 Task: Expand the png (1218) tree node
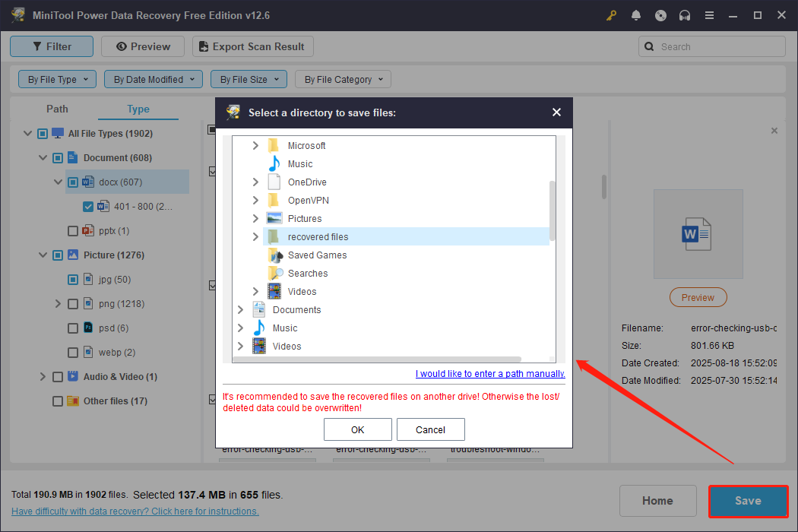58,304
